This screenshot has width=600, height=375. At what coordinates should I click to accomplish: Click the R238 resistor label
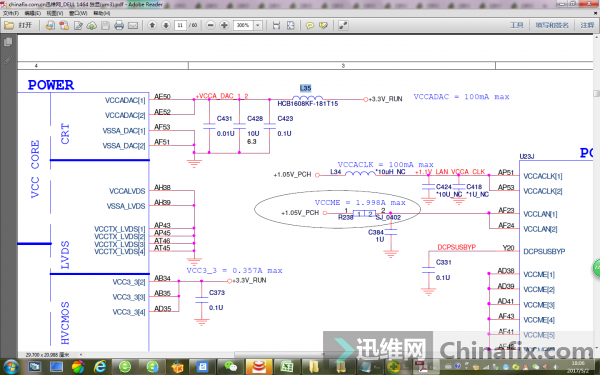point(346,217)
